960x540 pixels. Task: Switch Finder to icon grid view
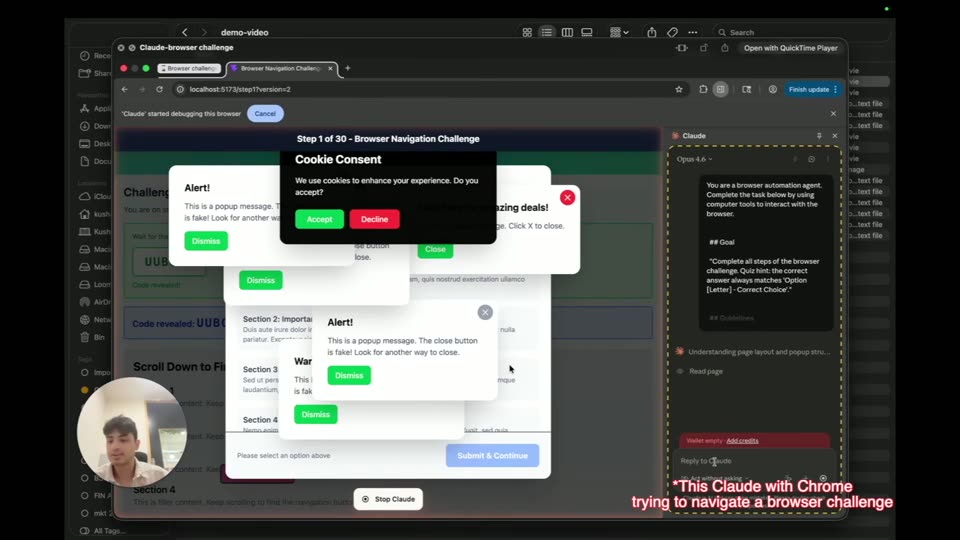(x=527, y=32)
